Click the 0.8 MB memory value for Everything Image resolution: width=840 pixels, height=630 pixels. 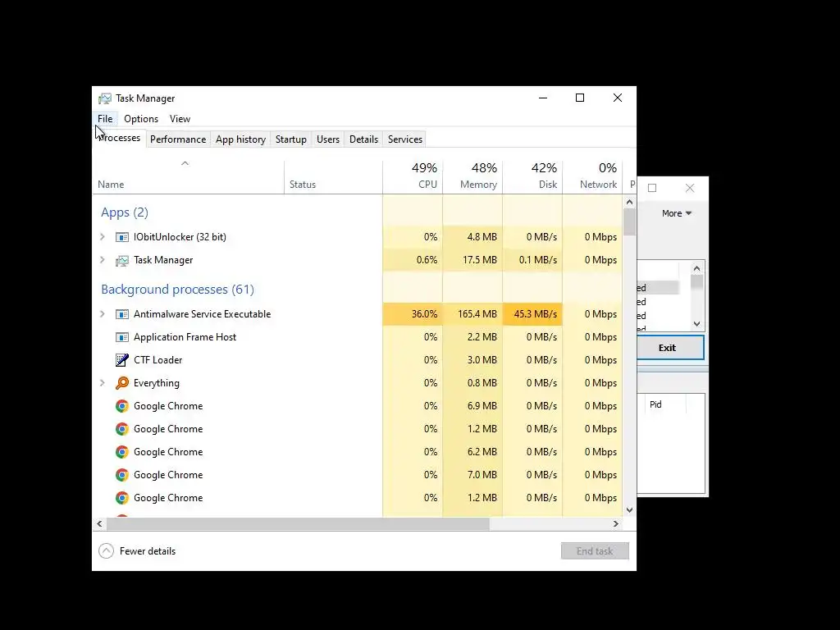pyautogui.click(x=482, y=383)
